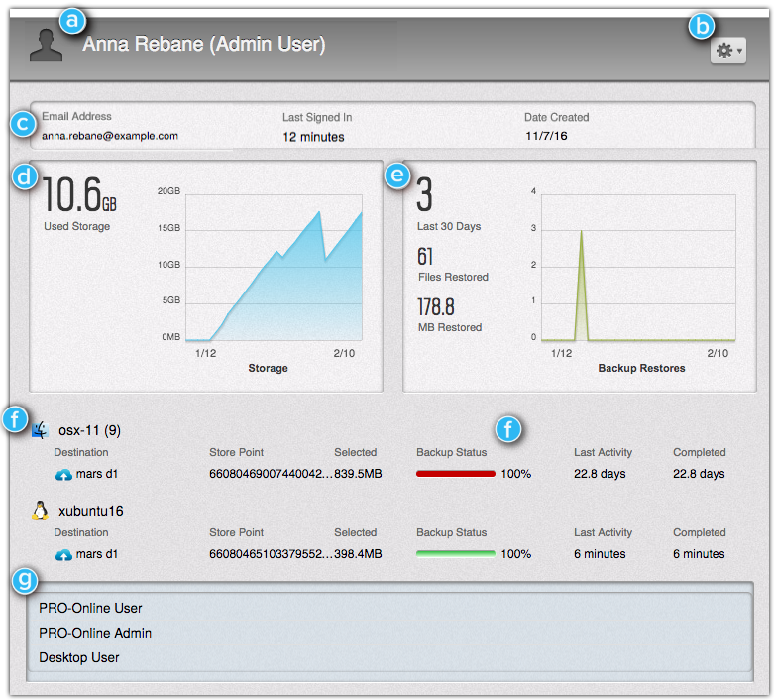Screen dimensions: 774x700
Task: Click the user avatar silhouette icon
Action: point(46,45)
